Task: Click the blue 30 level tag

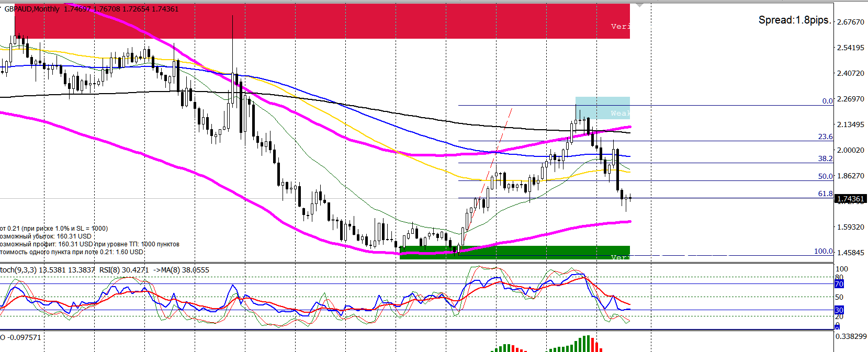Action: click(839, 310)
